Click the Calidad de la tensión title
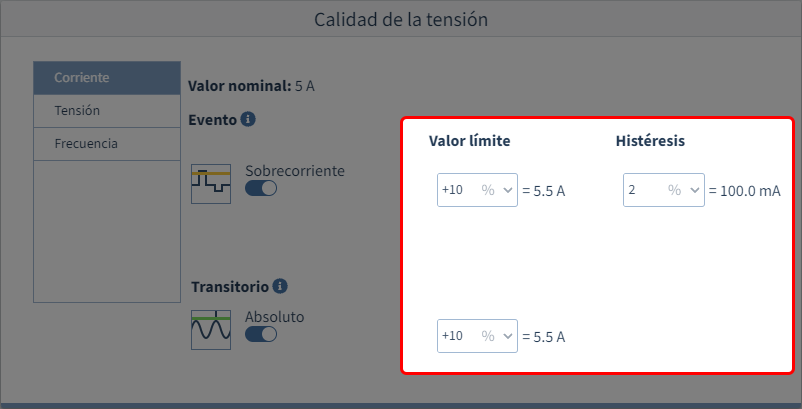The height and width of the screenshot is (409, 802). click(x=401, y=19)
